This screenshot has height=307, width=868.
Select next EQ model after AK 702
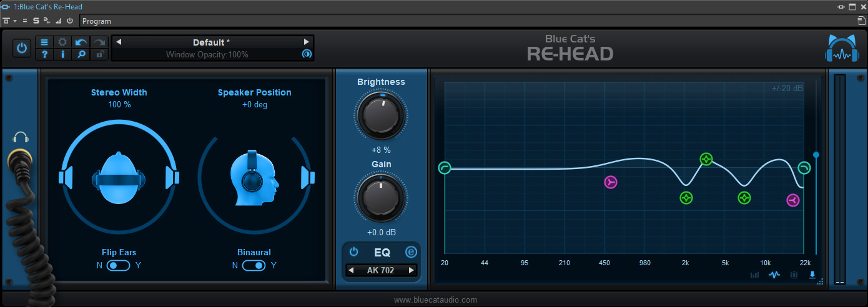(411, 270)
